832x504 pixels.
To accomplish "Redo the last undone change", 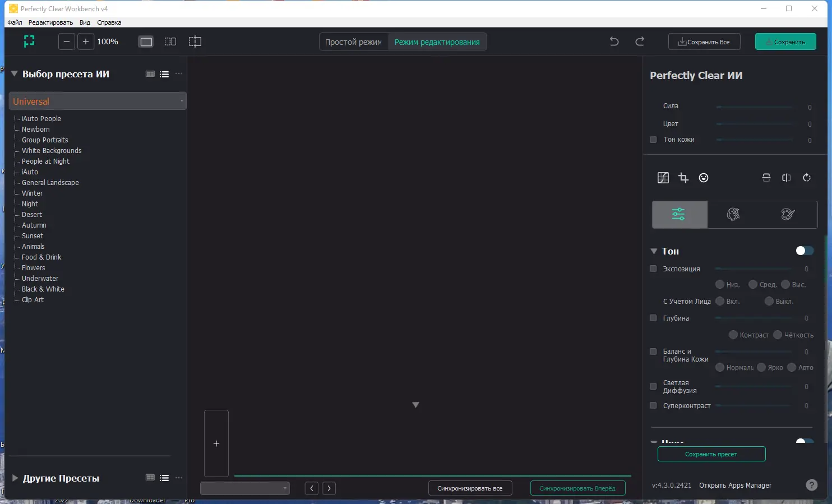I will 640,41.
